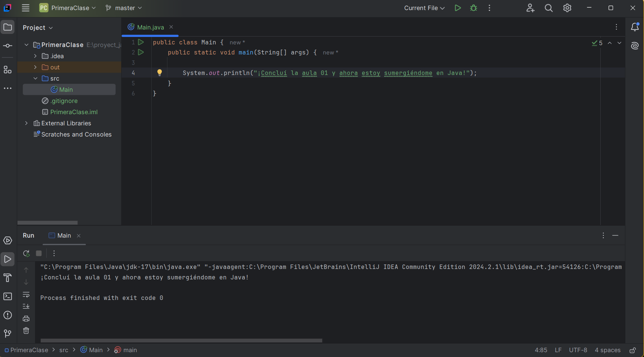Open the Project view dropdown
Image resolution: width=644 pixels, height=357 pixels.
pos(38,28)
